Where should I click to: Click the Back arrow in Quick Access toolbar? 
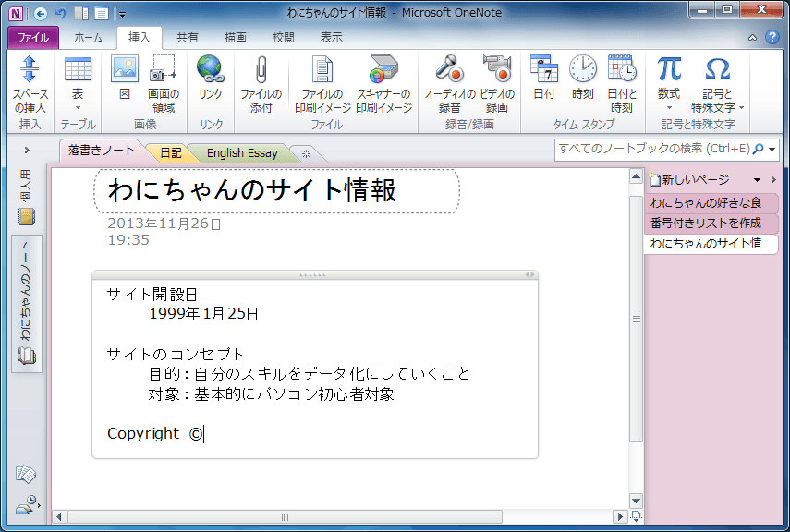[x=41, y=13]
